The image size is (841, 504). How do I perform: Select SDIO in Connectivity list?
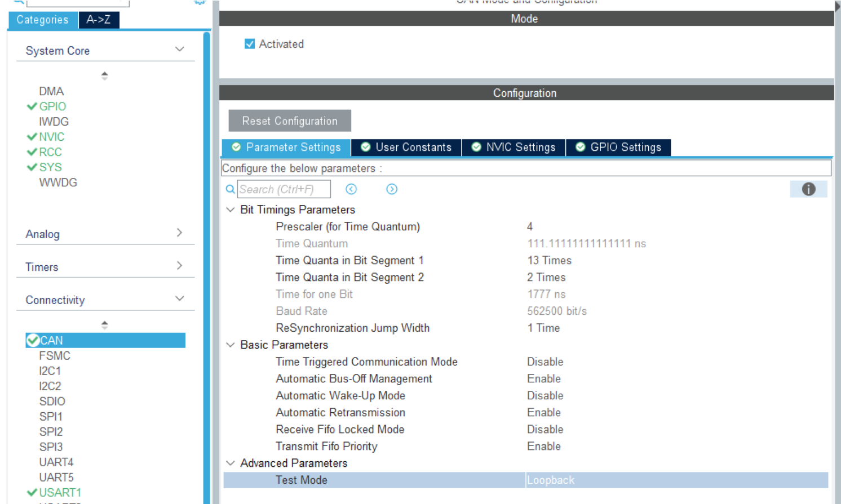click(x=52, y=402)
